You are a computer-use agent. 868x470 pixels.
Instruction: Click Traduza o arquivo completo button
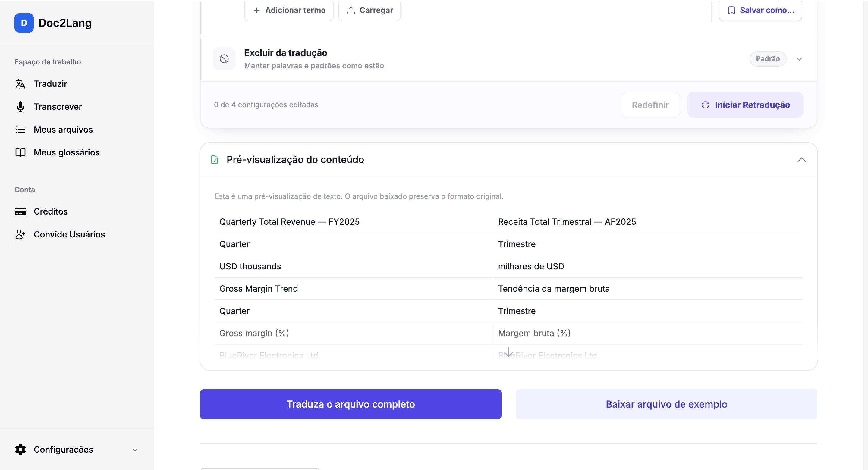pyautogui.click(x=351, y=404)
